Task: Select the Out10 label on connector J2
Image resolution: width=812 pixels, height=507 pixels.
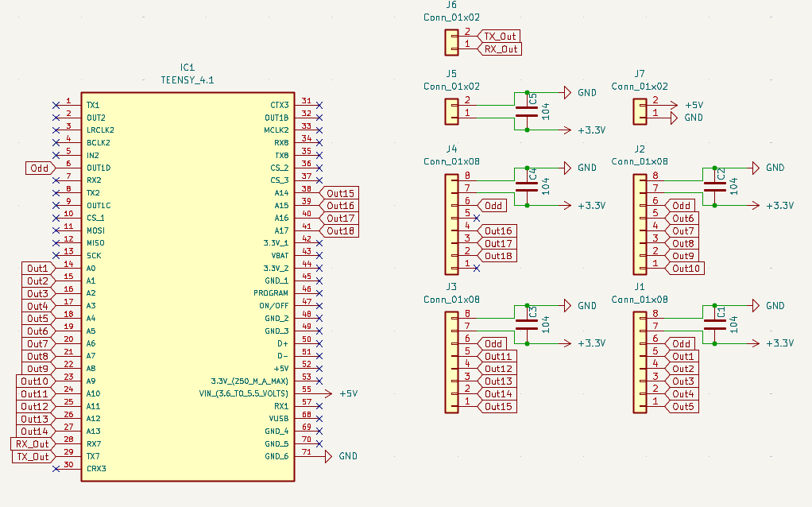Action: pos(685,269)
